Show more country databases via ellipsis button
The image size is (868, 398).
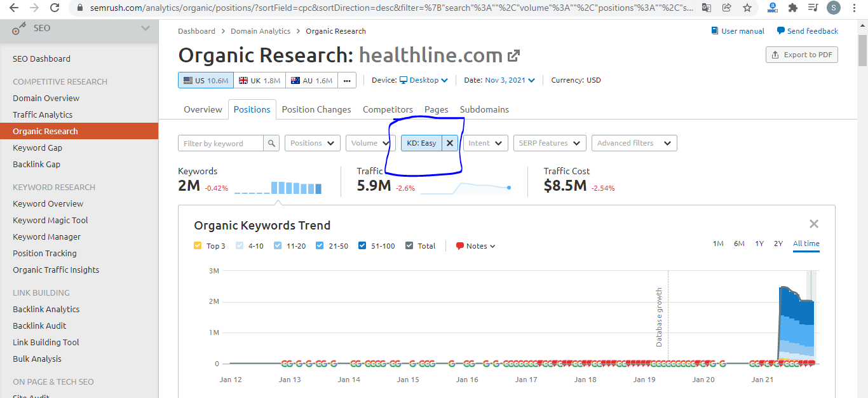347,80
